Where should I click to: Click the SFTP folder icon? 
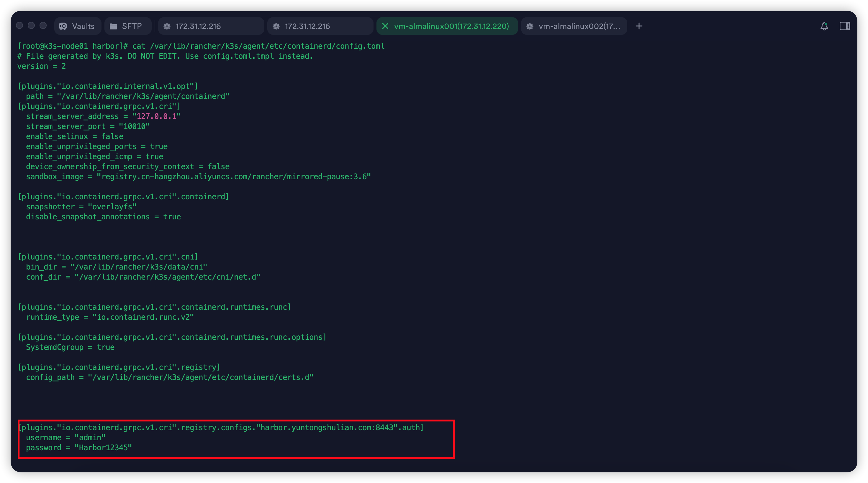[113, 26]
